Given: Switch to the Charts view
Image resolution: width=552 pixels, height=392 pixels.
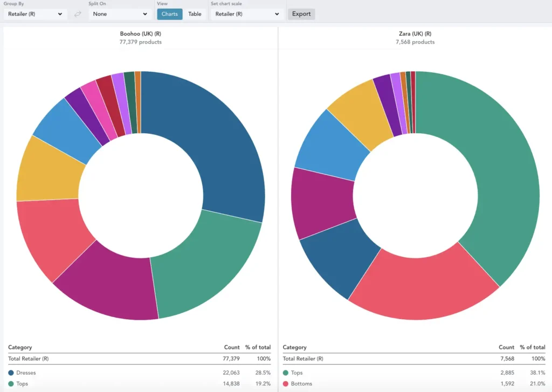Looking at the screenshot, I should [x=169, y=14].
